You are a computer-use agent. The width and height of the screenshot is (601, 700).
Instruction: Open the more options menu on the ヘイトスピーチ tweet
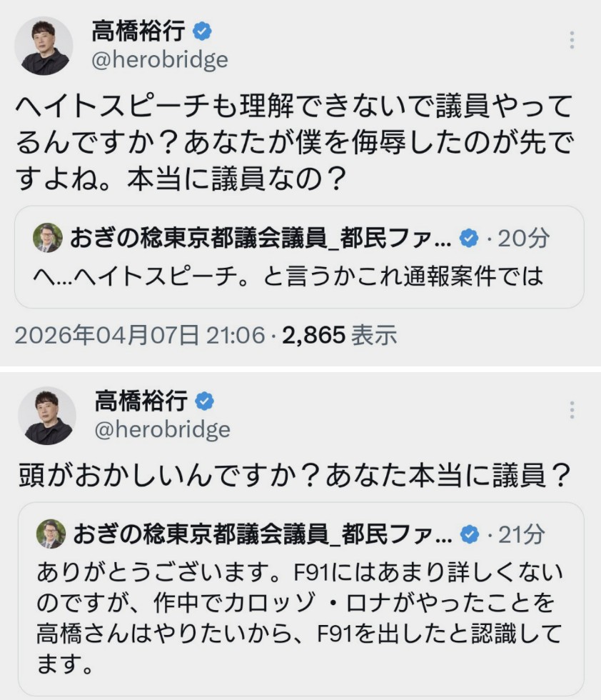click(x=572, y=40)
